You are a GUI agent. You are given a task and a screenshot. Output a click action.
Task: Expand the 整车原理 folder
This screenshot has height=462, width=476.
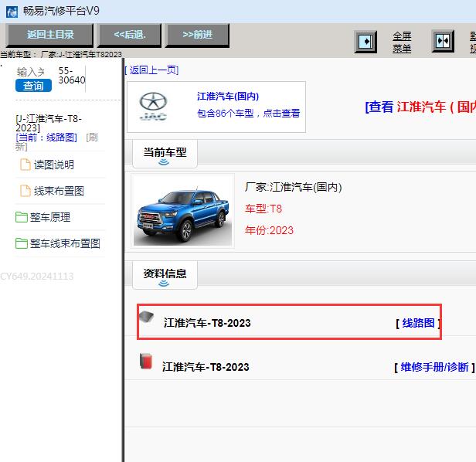[49, 217]
